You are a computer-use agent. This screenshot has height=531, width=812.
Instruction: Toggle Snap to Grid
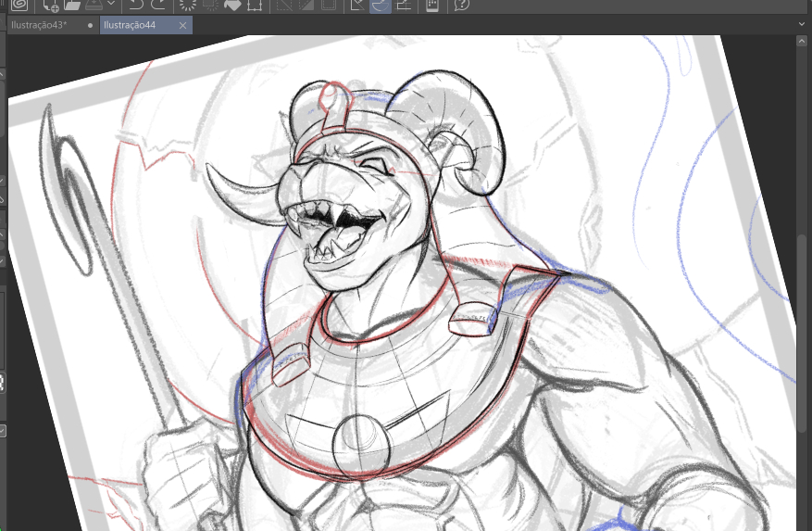pyautogui.click(x=404, y=5)
